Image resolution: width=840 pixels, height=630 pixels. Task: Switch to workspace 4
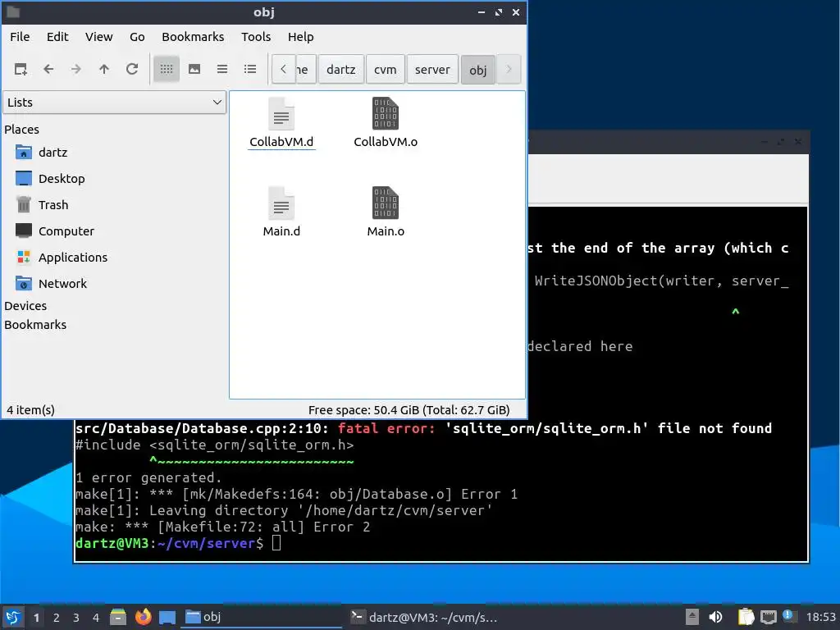[96, 618]
